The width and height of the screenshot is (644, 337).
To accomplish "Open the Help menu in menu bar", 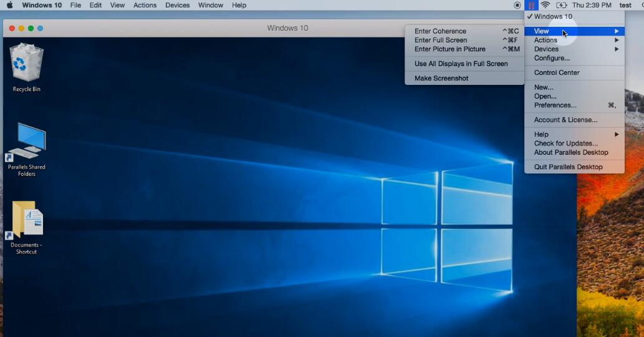I will [239, 5].
